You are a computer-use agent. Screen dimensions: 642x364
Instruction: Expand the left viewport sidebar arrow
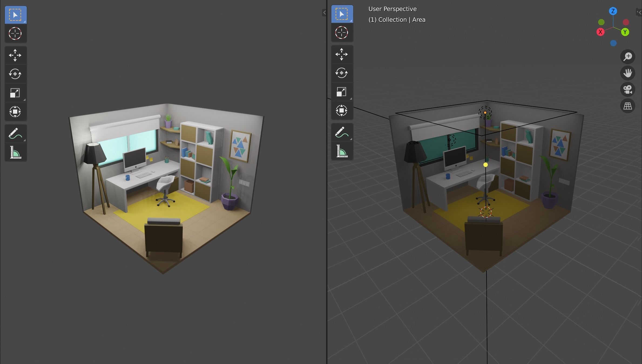coord(324,12)
